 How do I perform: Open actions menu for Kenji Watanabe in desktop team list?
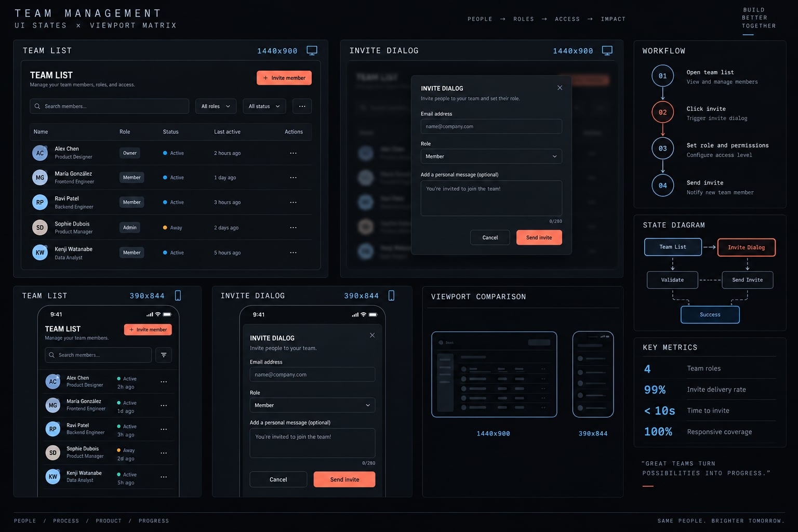pos(293,252)
